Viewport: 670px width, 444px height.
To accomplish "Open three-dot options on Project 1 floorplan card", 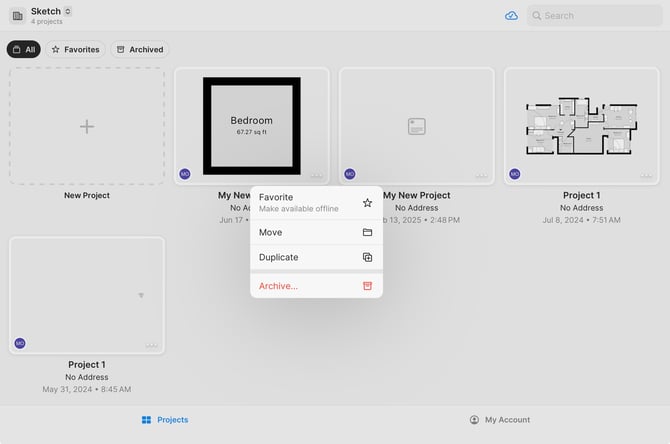I will (646, 175).
